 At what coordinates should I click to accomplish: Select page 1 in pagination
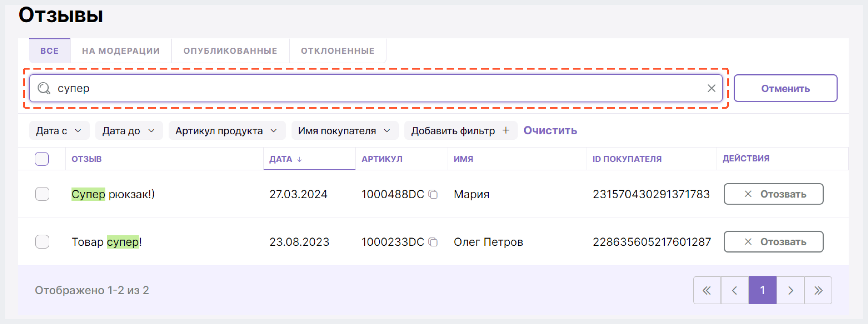tap(762, 290)
